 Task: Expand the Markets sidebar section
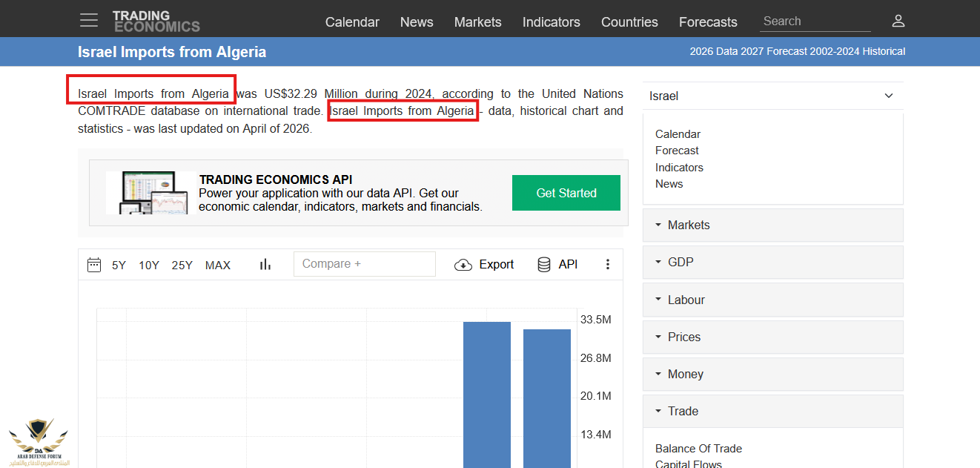coord(772,225)
